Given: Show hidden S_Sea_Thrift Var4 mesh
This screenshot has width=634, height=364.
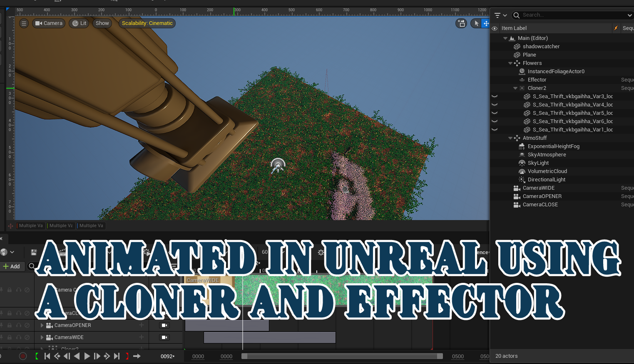Looking at the screenshot, I should click(495, 105).
